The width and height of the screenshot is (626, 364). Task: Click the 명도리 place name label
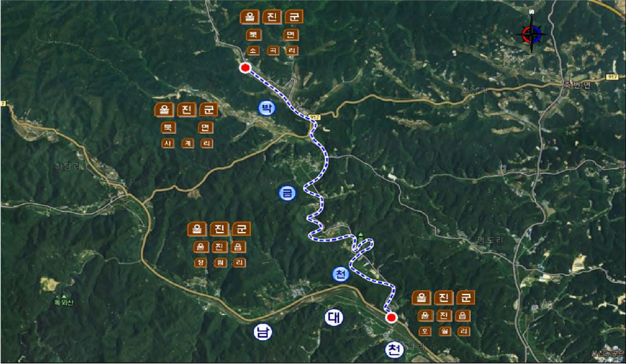[x=491, y=240]
